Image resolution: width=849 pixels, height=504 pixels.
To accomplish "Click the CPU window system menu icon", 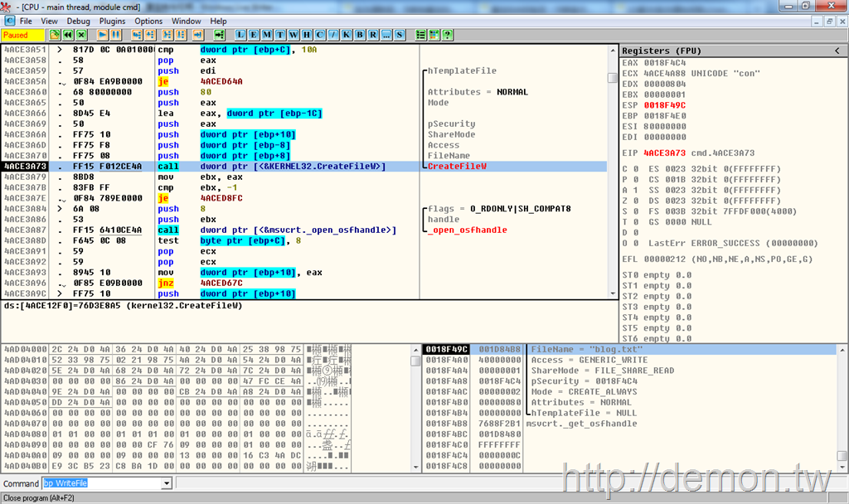I will tap(10, 21).
